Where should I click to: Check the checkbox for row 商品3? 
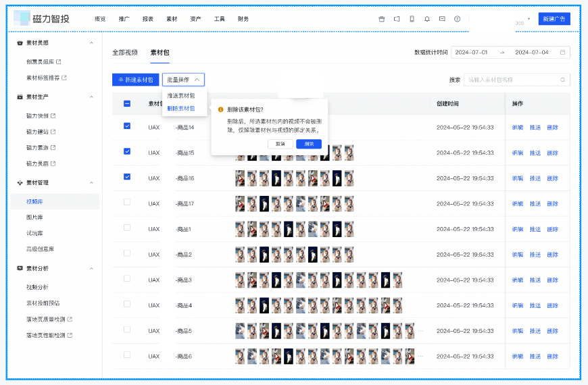[127, 278]
